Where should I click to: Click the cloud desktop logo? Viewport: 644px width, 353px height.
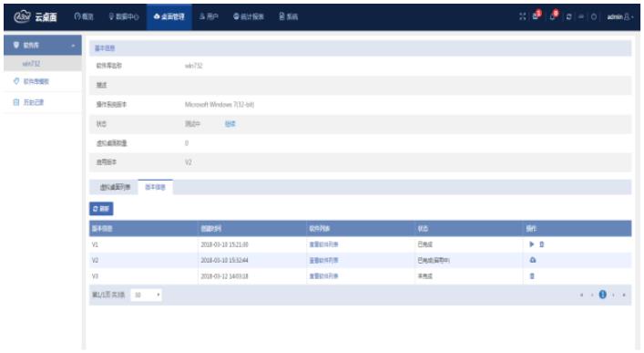(x=35, y=16)
